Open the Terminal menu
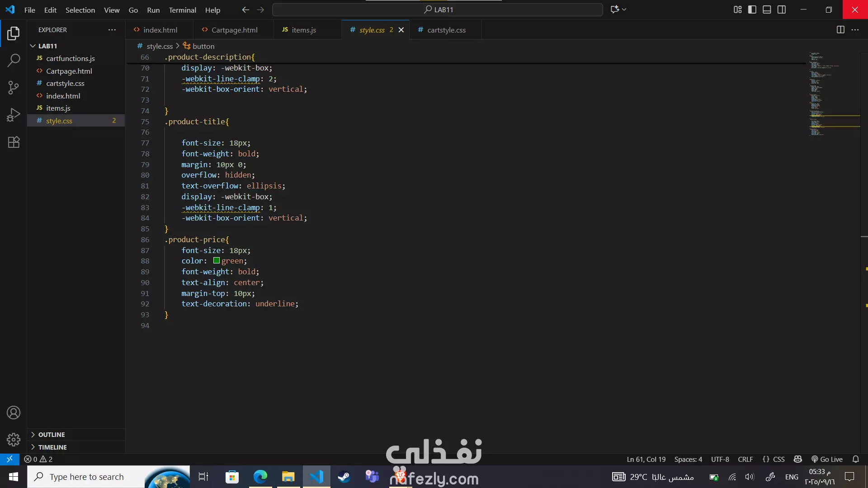Screen dimensions: 868x488 pyautogui.click(x=182, y=10)
